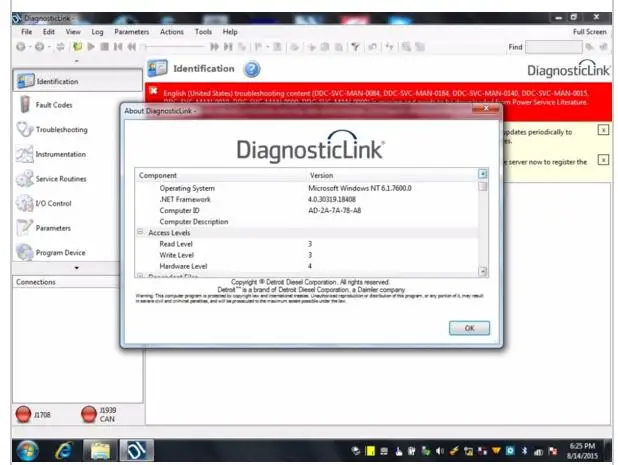This screenshot has height=465, width=618.
Task: Click DiagnosticLink taskbar button
Action: click(x=136, y=450)
